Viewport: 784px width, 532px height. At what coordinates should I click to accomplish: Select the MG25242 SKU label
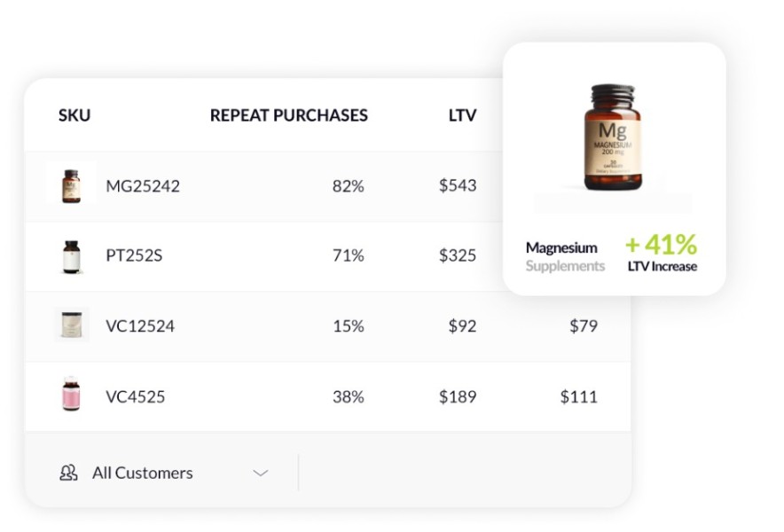coord(143,186)
